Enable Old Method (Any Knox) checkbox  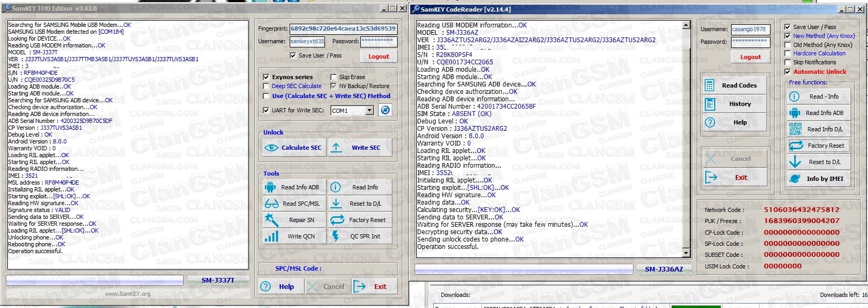pyautogui.click(x=787, y=45)
